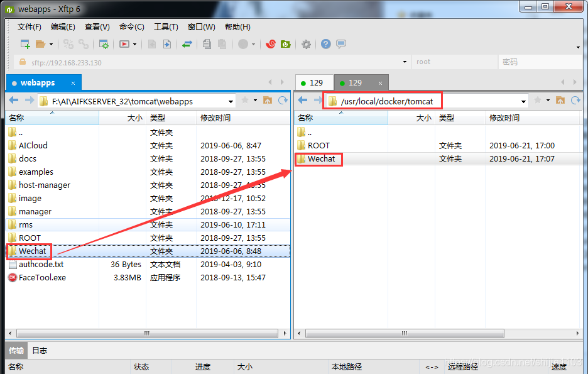This screenshot has height=374, width=588.
Task: Open the 编辑(E) menu
Action: (63, 26)
